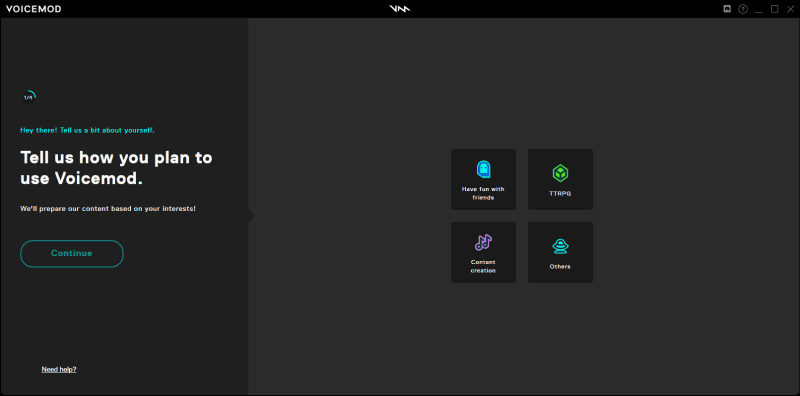Choose the TTRPG option
The height and width of the screenshot is (396, 800).
click(560, 179)
